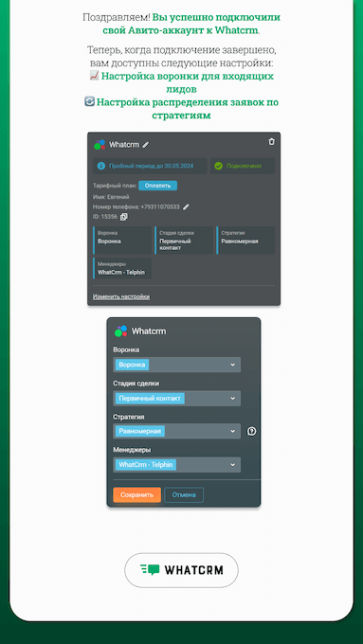Click the Стратегия tile showing Равномерная

(x=245, y=241)
